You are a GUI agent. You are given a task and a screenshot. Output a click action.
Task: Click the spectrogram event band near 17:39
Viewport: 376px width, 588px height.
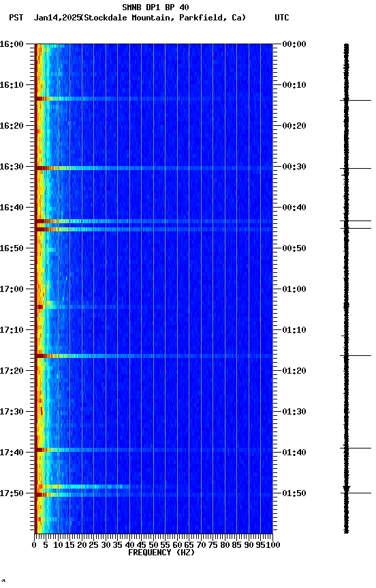pos(154,450)
